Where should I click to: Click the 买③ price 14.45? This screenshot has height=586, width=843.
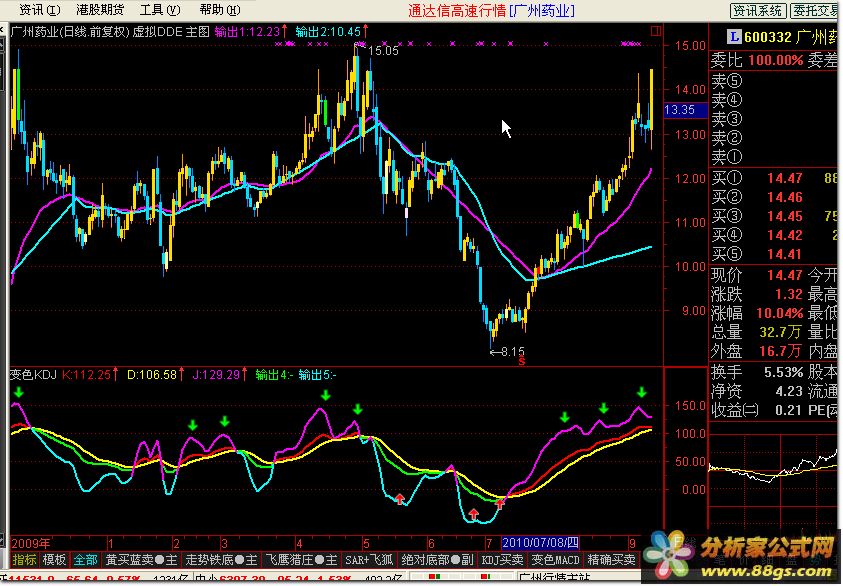[784, 216]
